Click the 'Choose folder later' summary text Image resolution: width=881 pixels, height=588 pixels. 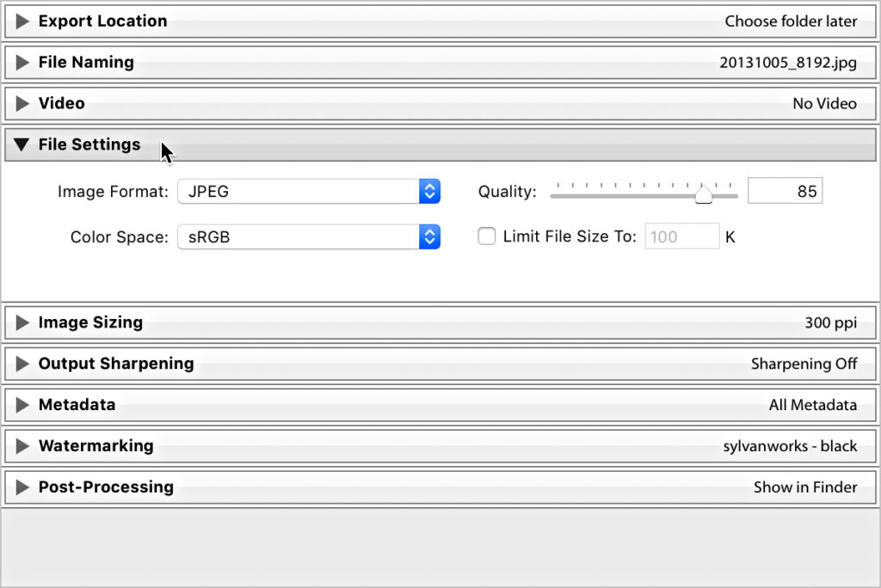792,21
